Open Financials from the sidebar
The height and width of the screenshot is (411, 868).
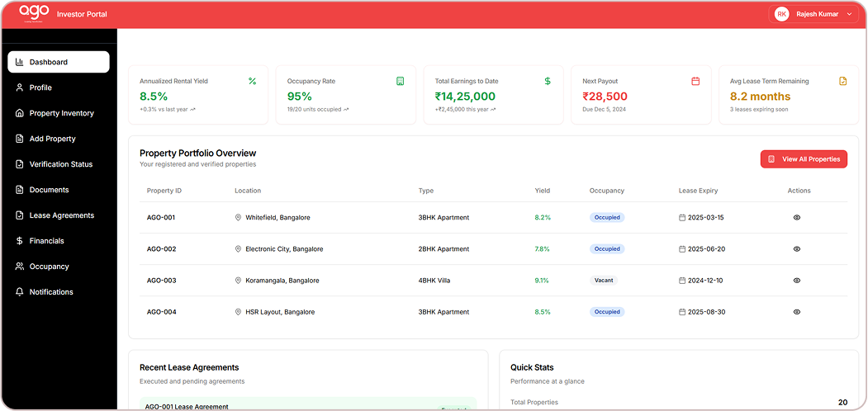coord(46,241)
